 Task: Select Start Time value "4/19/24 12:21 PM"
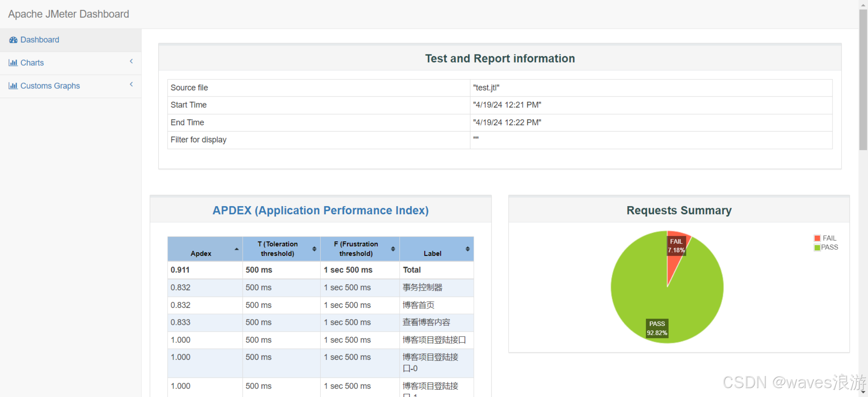pos(507,105)
